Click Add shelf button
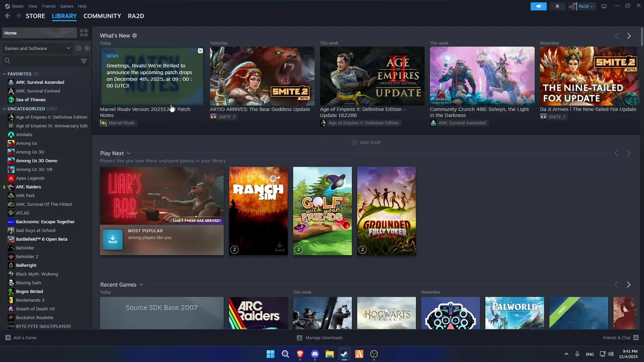The width and height of the screenshot is (644, 362). coord(366,142)
